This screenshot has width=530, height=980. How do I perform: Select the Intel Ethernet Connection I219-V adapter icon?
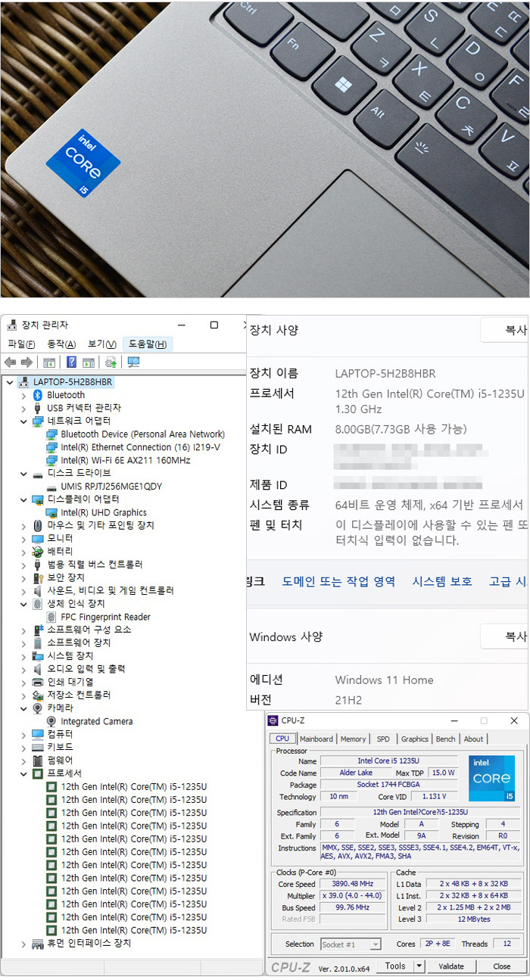pyautogui.click(x=52, y=447)
